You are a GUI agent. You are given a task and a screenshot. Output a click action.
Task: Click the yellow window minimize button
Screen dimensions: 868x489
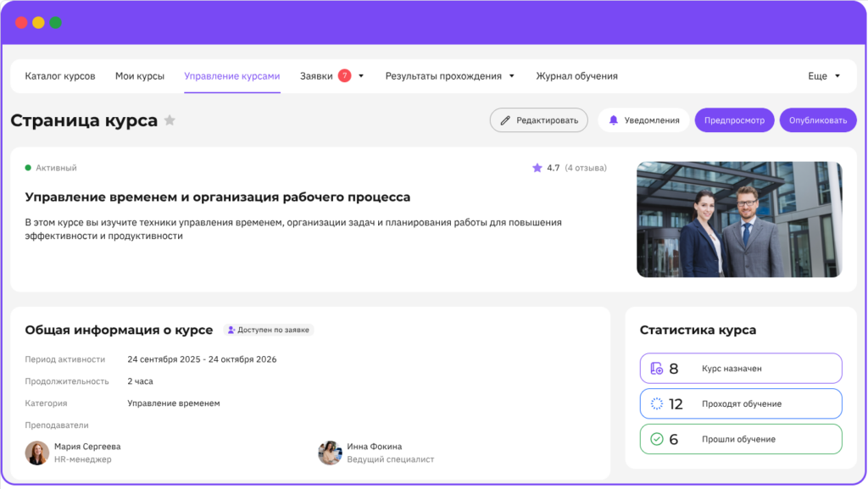pos(38,23)
